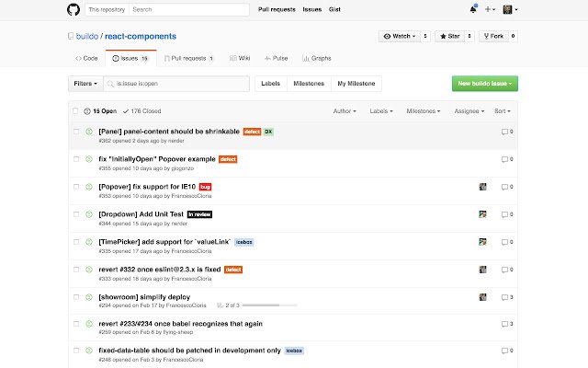
Task: Click the DX label on Panel issue
Action: (x=268, y=132)
